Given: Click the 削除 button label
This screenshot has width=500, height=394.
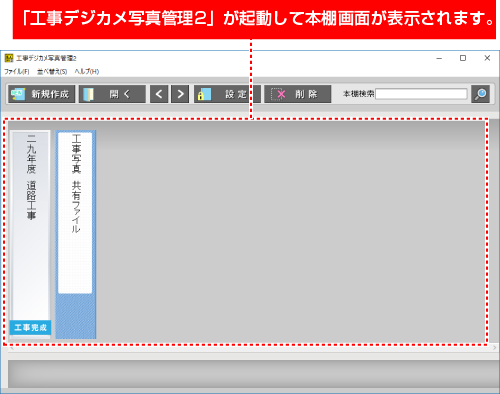Looking at the screenshot, I should pos(306,94).
